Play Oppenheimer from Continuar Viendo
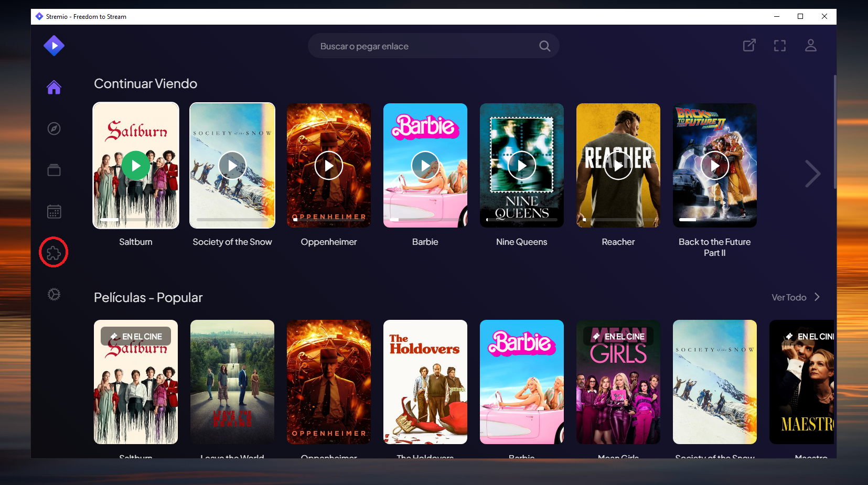The height and width of the screenshot is (485, 868). (329, 166)
